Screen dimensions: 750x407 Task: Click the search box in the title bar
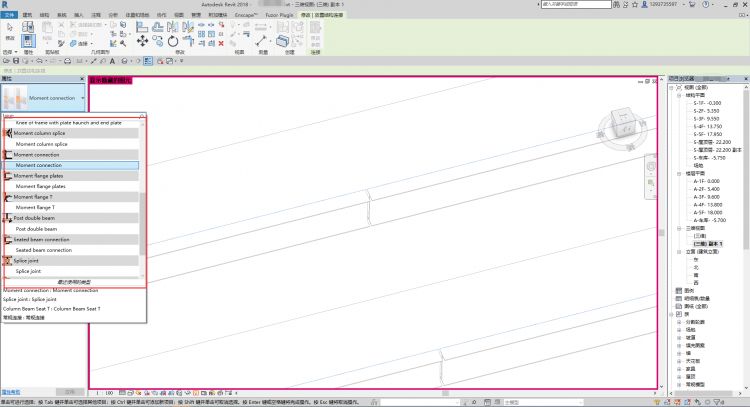pos(576,4)
